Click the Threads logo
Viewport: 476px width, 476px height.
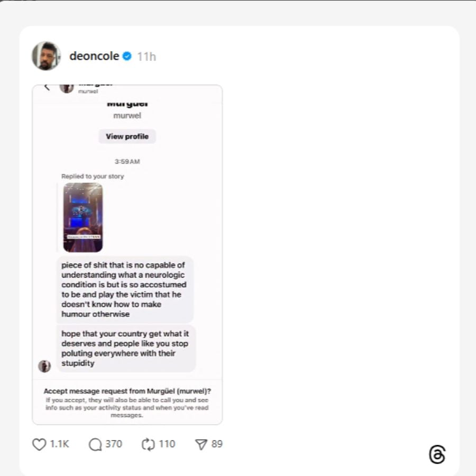pos(437,454)
